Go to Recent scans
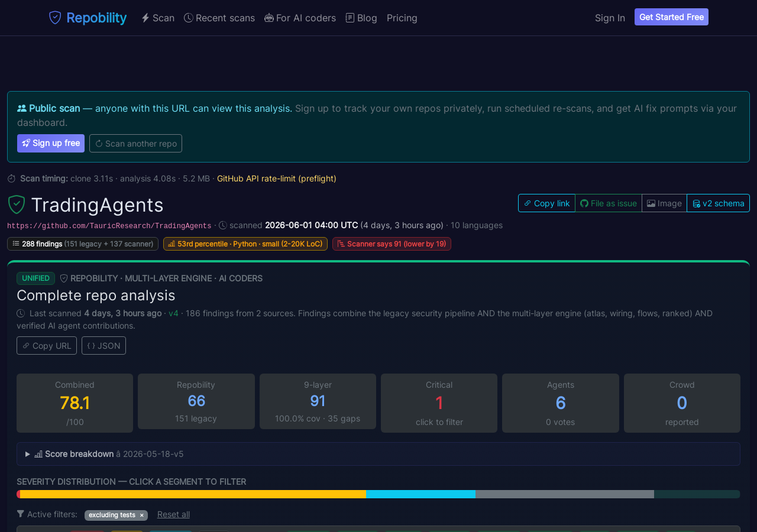This screenshot has width=757, height=532. pyautogui.click(x=219, y=18)
